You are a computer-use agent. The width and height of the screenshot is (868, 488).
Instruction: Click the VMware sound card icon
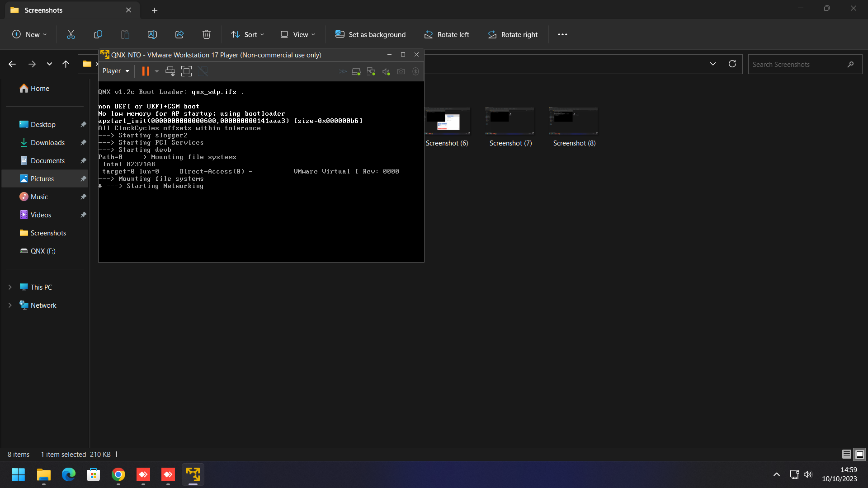coord(386,71)
